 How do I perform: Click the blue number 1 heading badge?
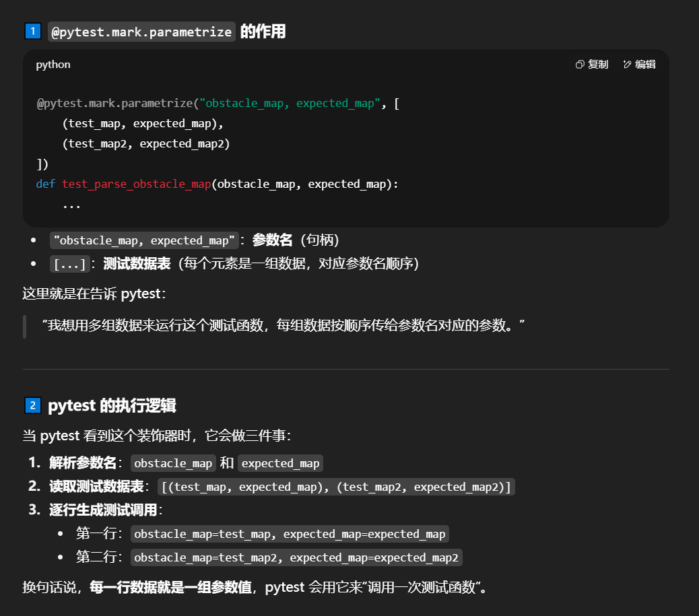point(32,31)
